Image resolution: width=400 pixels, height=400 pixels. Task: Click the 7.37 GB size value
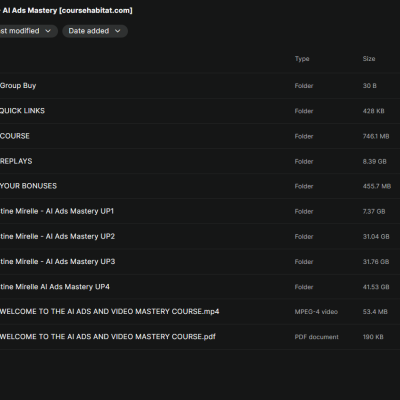[x=374, y=212]
